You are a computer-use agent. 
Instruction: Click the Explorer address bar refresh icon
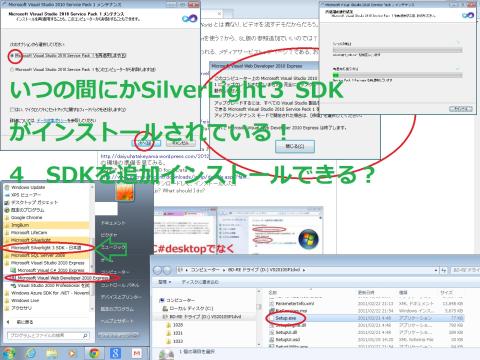click(444, 270)
